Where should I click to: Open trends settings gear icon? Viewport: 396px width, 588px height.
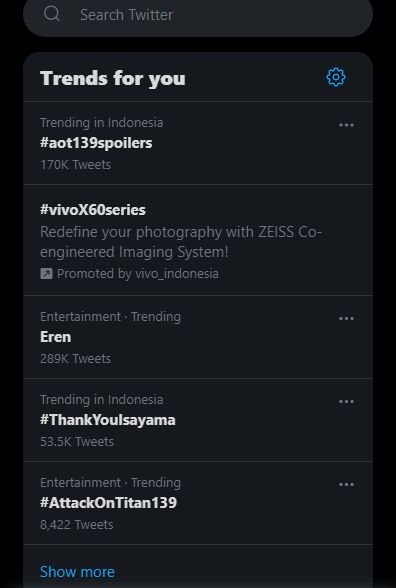point(336,77)
